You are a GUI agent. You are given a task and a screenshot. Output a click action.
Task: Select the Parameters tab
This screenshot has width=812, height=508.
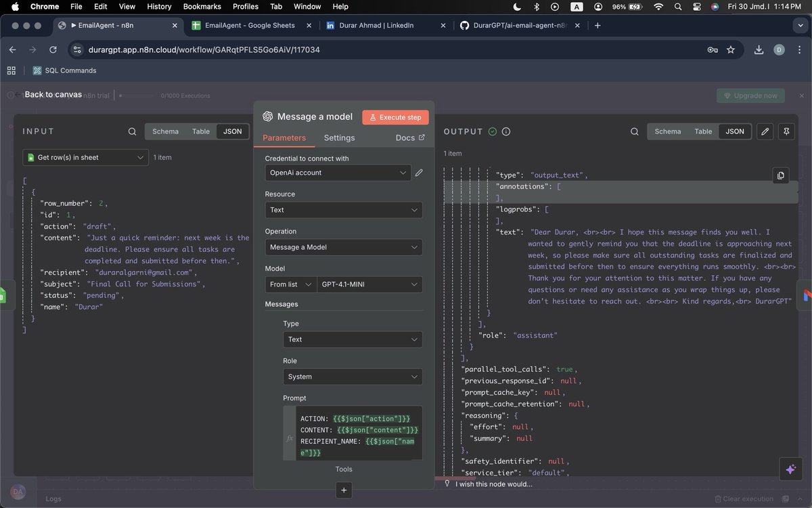(x=284, y=137)
